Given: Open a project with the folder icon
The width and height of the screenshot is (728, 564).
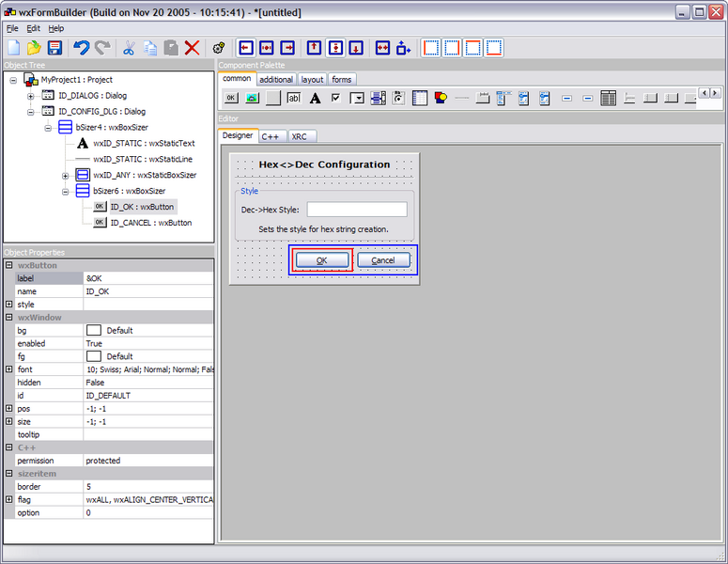Looking at the screenshot, I should click(34, 48).
